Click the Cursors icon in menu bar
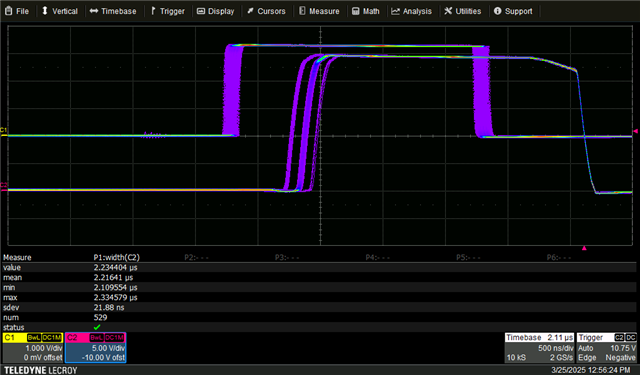This screenshot has width=640, height=375. point(250,11)
